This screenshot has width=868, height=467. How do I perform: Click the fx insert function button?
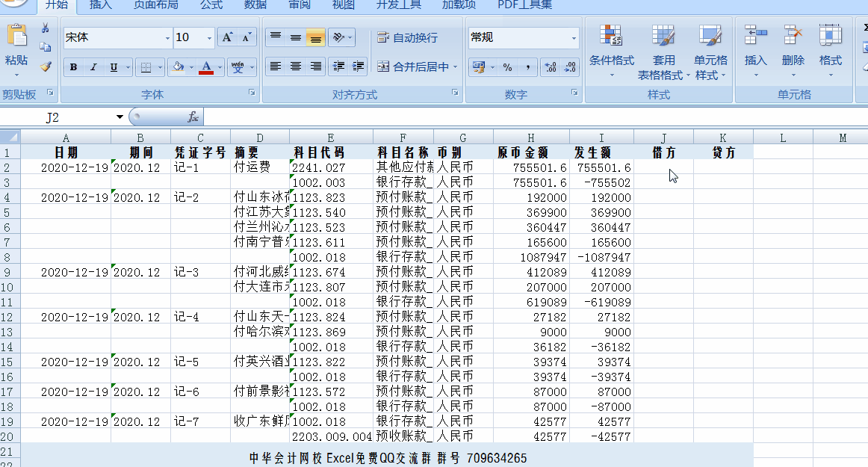(x=192, y=117)
